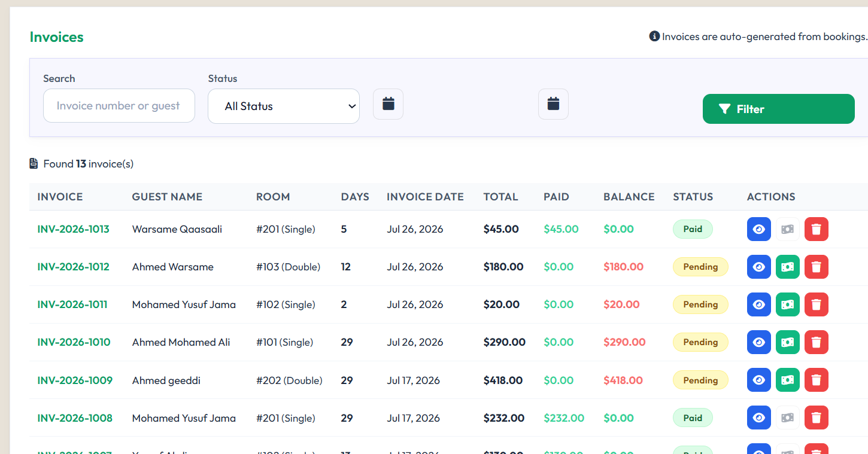Viewport: 868px width, 454px height.
Task: Apply filters with the Filter button
Action: (x=779, y=109)
